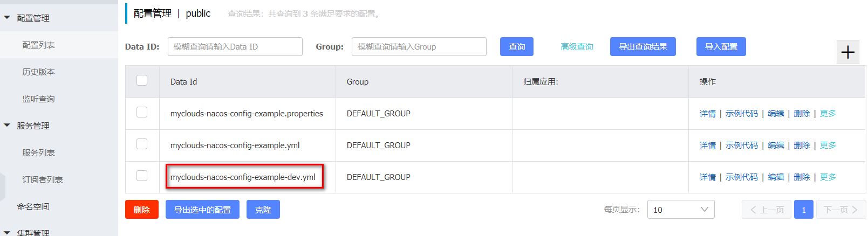Click 更多 for myclouds-nacos-config-example-dev.yml row

(828, 177)
